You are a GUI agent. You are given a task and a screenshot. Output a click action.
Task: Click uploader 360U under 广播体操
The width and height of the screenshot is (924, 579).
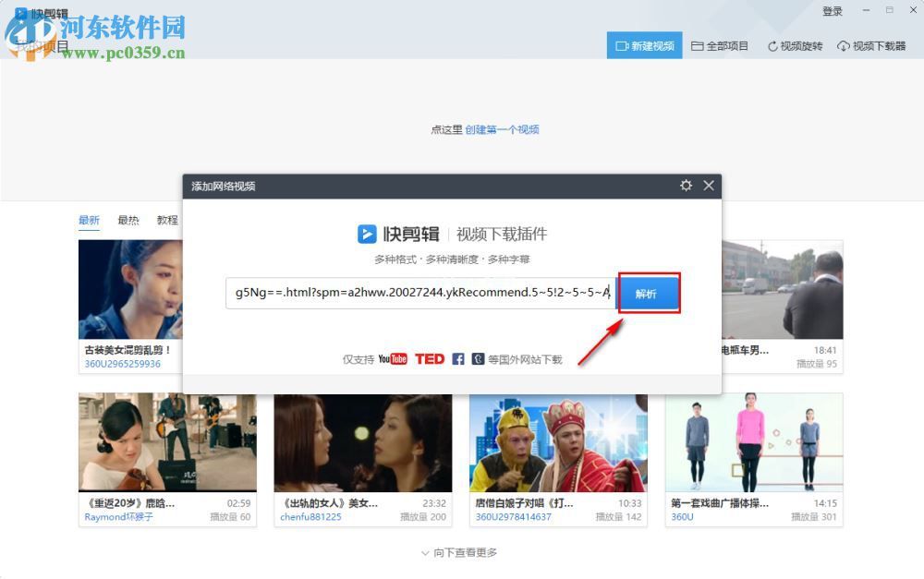pyautogui.click(x=683, y=517)
